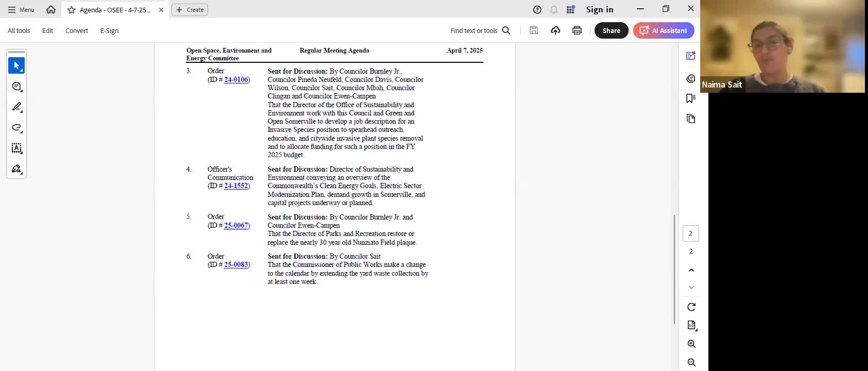
Task: Click Find text or tools search
Action: pyautogui.click(x=480, y=30)
